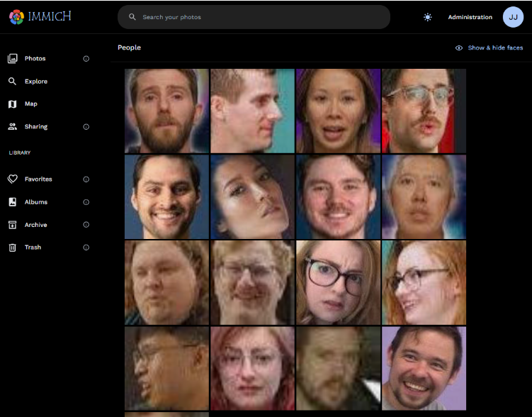Show info icon next to Photos
The height and width of the screenshot is (417, 532).
86,59
